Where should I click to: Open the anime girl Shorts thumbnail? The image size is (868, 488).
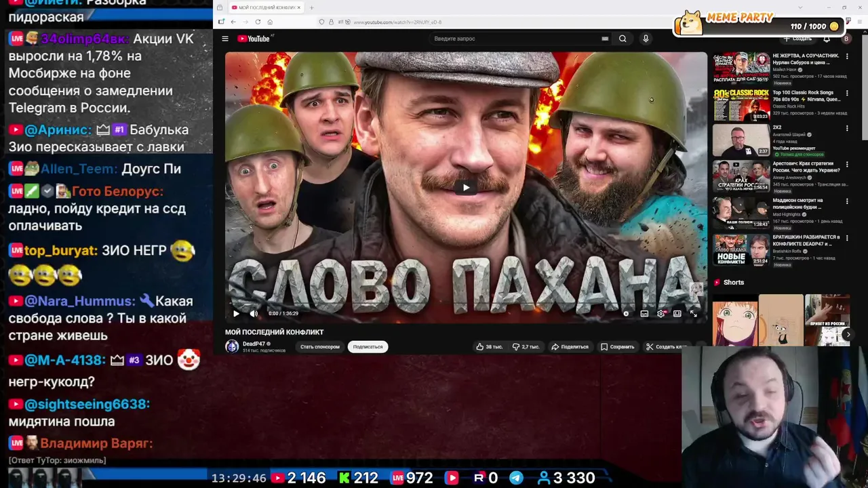tap(735, 321)
